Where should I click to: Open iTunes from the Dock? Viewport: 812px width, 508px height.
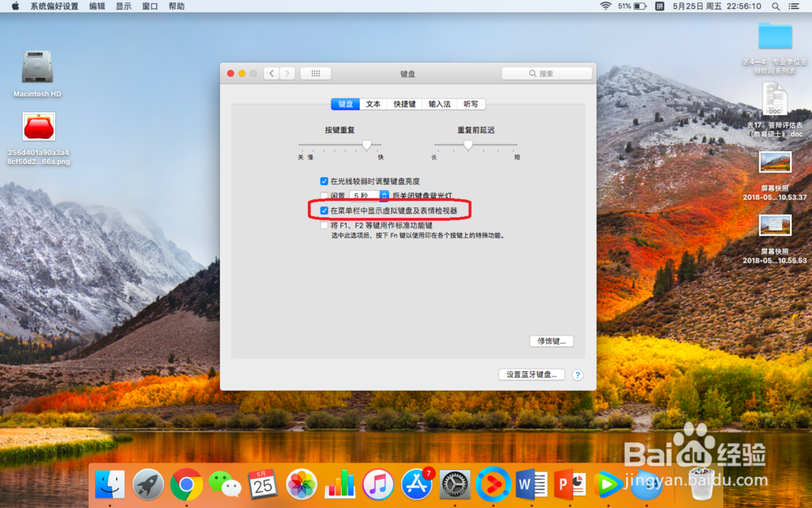pos(378,484)
